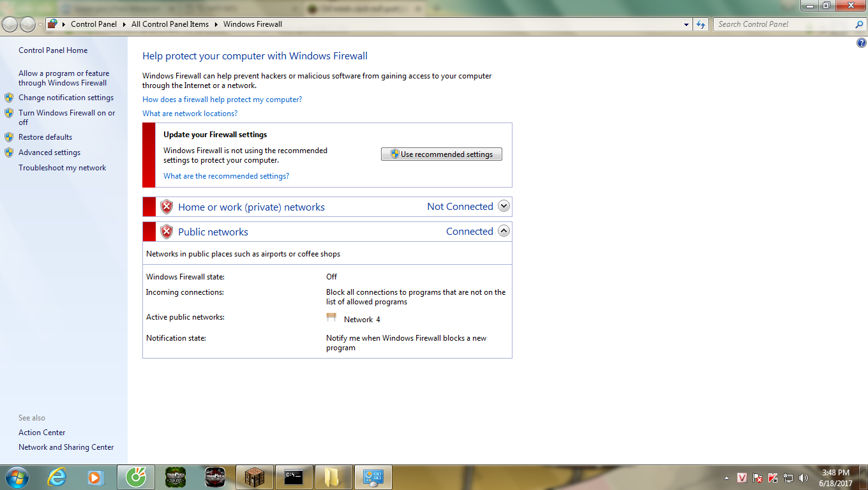Screen dimensions: 868x490
Task: Click the Control Panel taskbar icon
Action: point(373,477)
